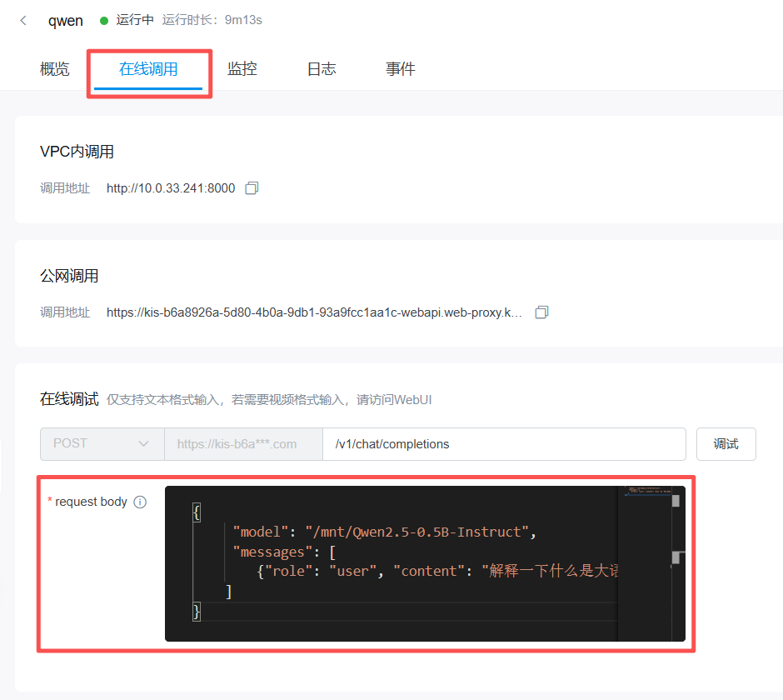Go back using the left arrow icon
Image resolution: width=783 pixels, height=700 pixels.
pyautogui.click(x=23, y=21)
